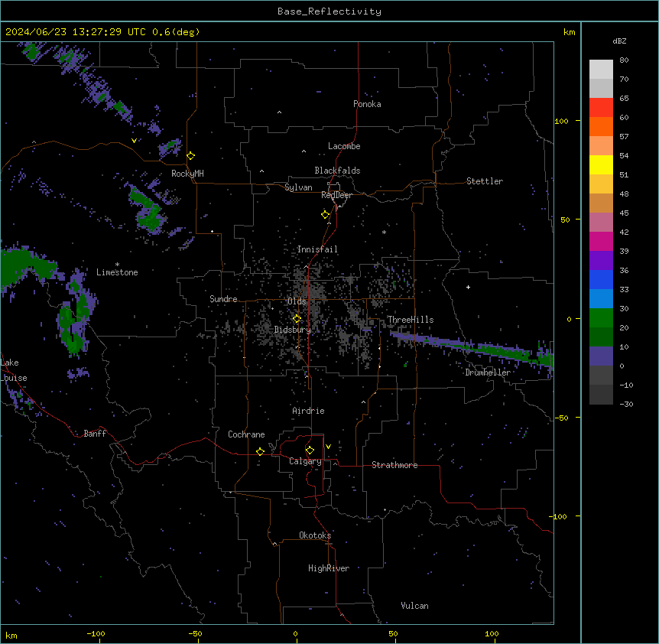Click the dark gray -10 dBZ legend swatch
659x644 pixels.
[x=601, y=395]
